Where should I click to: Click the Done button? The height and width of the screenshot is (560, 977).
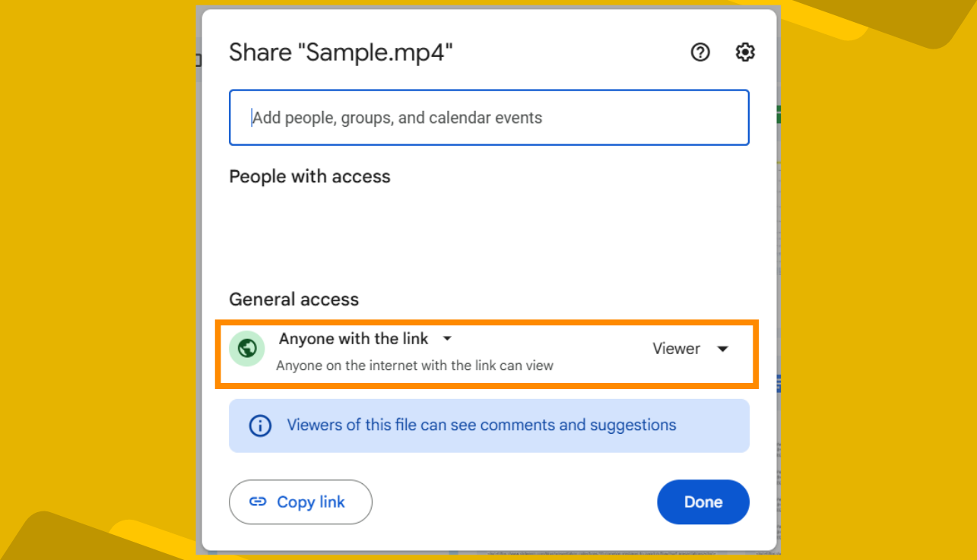pos(703,501)
